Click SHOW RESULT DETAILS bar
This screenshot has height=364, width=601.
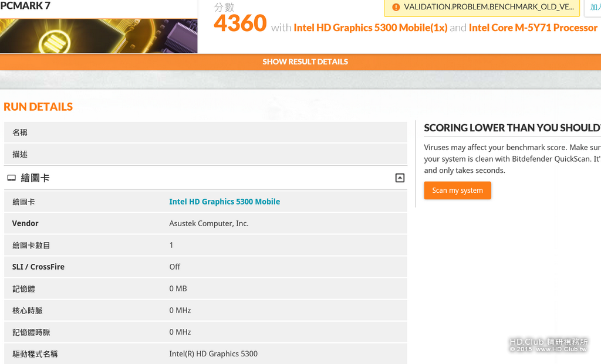pos(300,62)
